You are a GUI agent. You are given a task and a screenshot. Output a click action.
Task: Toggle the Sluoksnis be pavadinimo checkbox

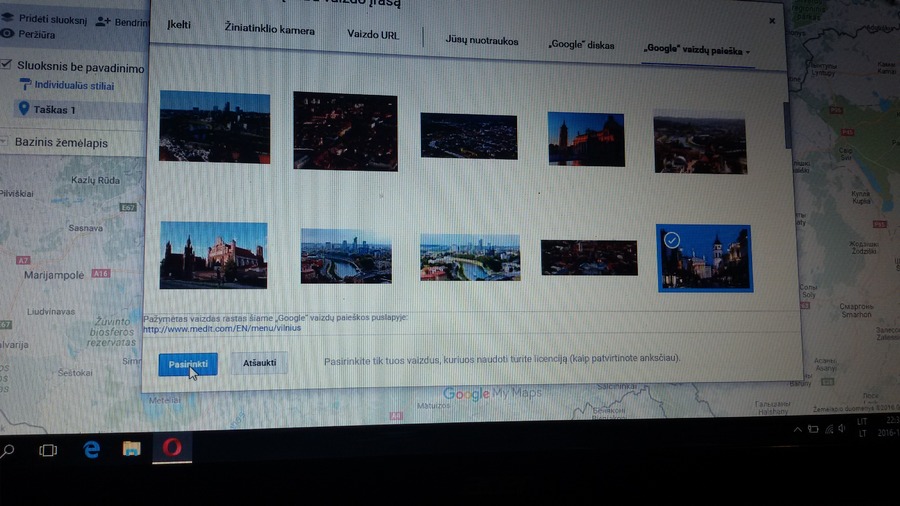tap(6, 64)
